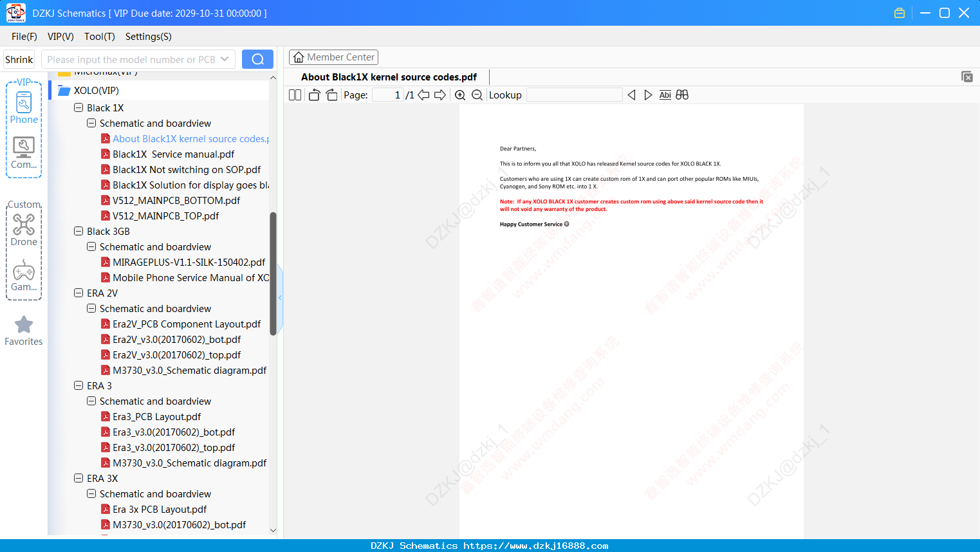
Task: Open Era 3x PCB Layout.pdf
Action: 160,510
